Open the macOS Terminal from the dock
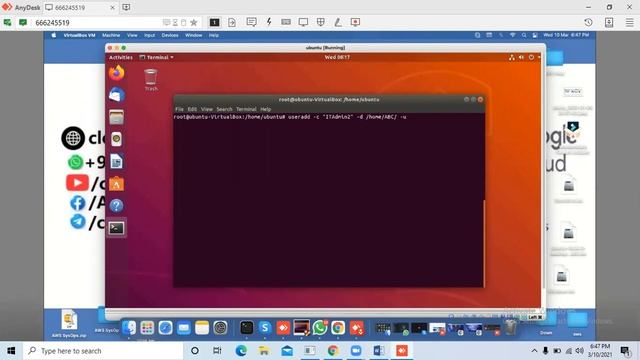Viewport: 640px width, 360px height. [x=247, y=327]
